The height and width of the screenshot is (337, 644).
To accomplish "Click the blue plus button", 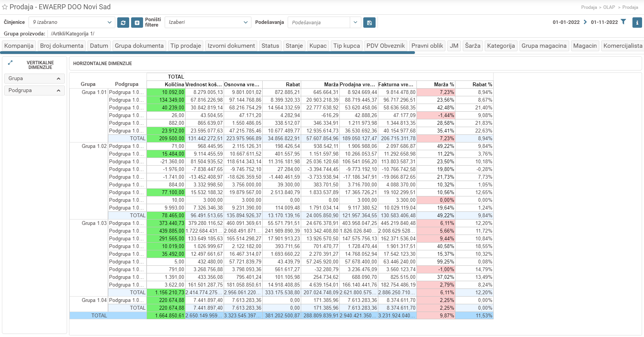I will pyautogui.click(x=137, y=23).
